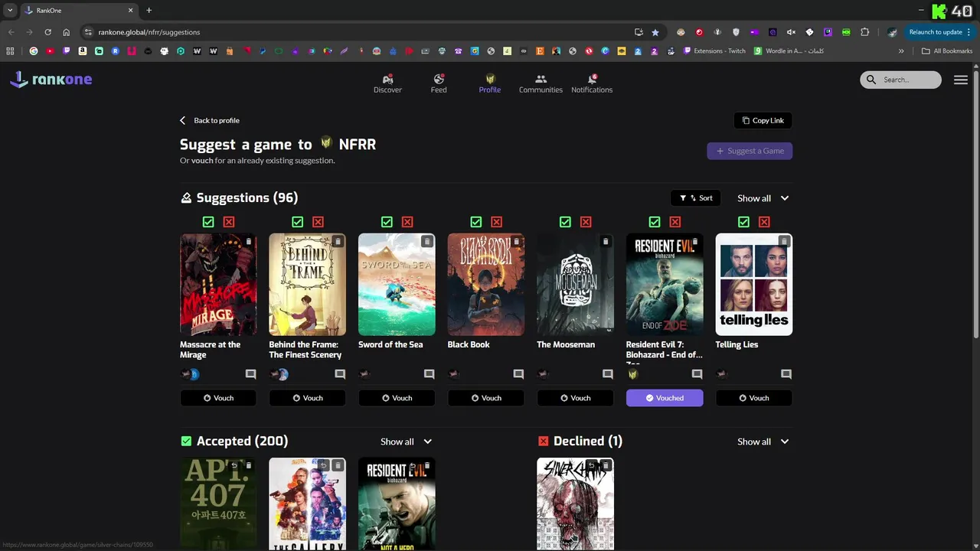The image size is (980, 551).
Task: Open the Profile tab
Action: click(490, 84)
